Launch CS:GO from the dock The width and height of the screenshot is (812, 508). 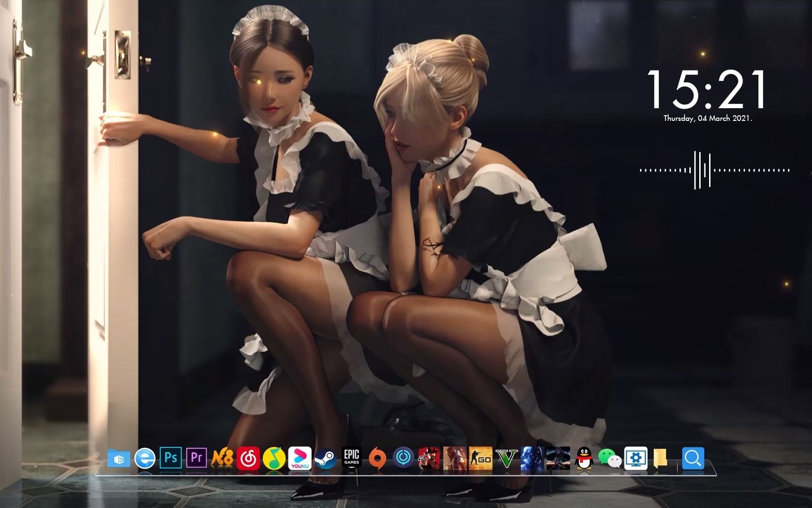(481, 458)
